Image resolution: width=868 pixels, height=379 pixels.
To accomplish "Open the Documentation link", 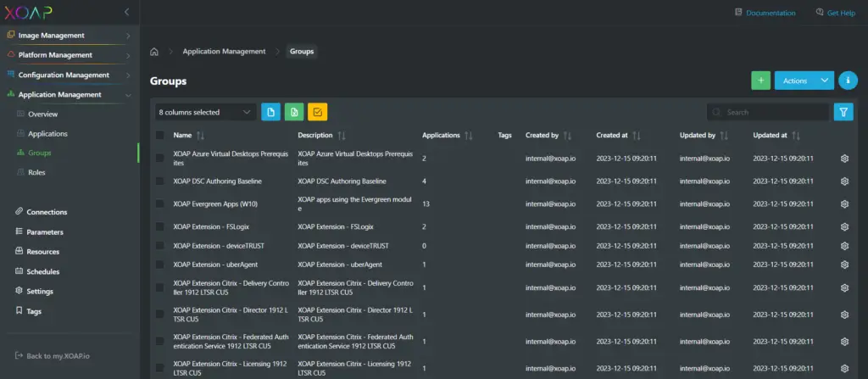I will 765,13.
